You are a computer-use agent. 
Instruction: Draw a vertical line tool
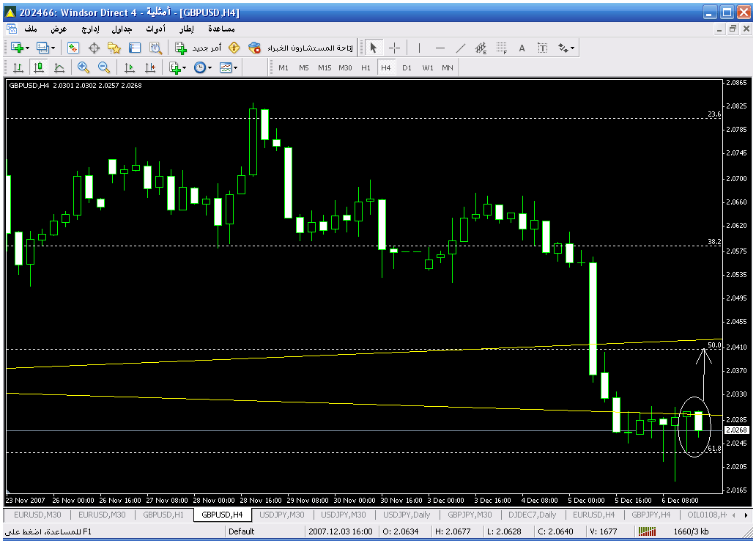[x=419, y=48]
